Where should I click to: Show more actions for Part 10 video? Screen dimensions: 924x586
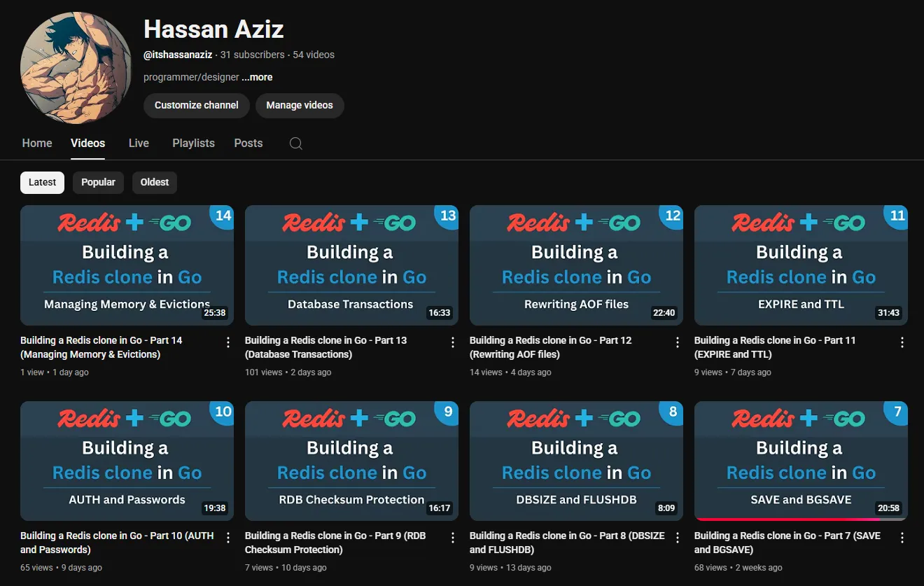(x=228, y=538)
